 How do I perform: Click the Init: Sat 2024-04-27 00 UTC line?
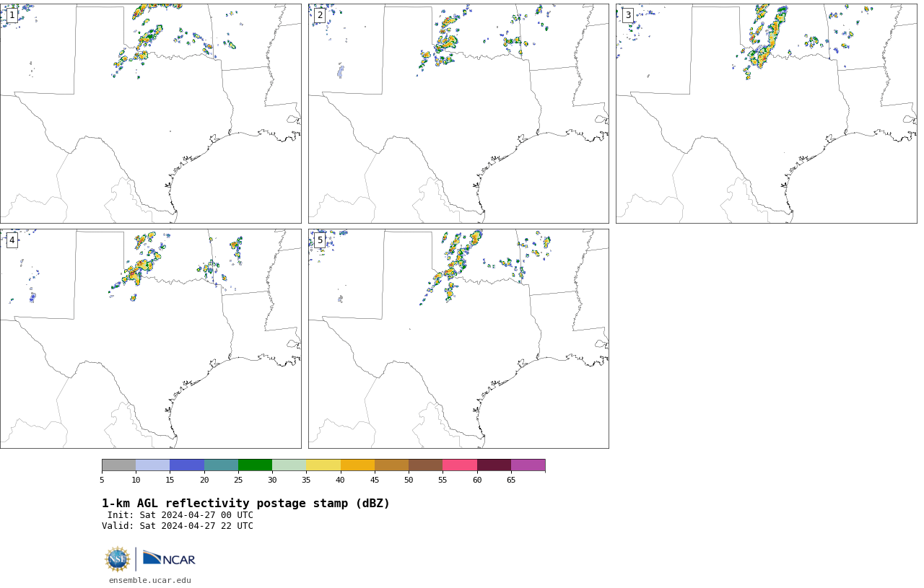tap(180, 515)
